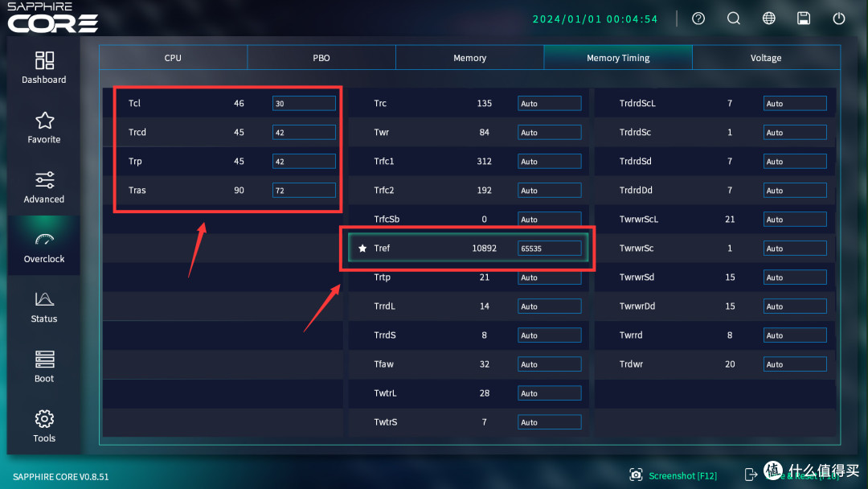Click the Twr Auto field
This screenshot has height=489, width=868.
(x=550, y=133)
